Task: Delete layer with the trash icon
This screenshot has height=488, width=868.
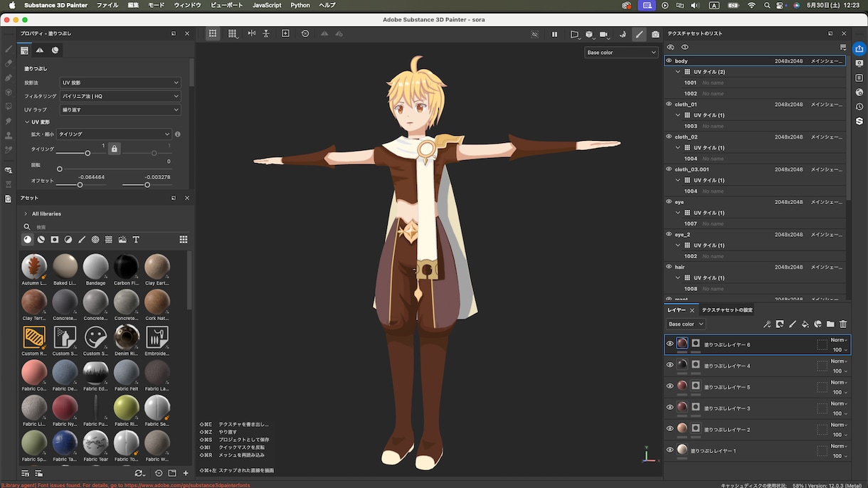Action: [x=843, y=324]
